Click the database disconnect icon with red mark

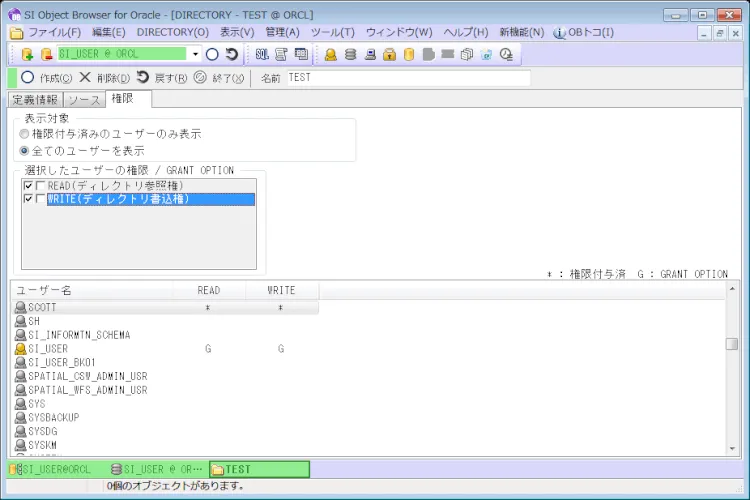(46, 54)
